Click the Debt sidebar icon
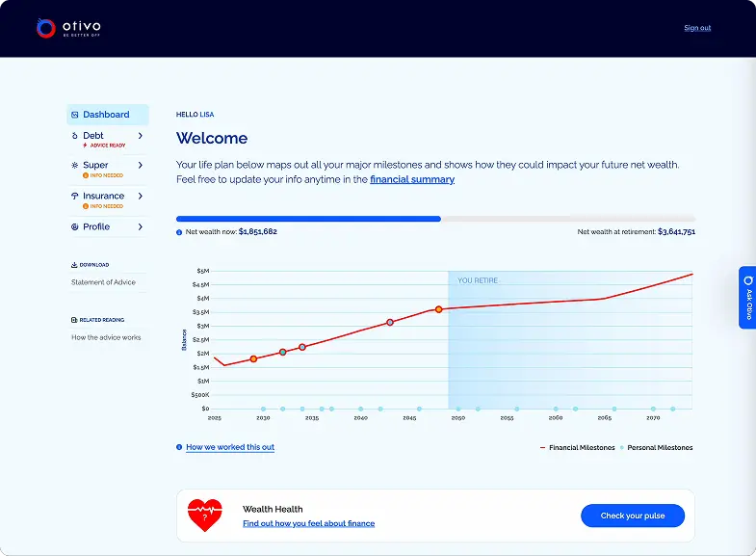The height and width of the screenshot is (556, 756). (75, 137)
